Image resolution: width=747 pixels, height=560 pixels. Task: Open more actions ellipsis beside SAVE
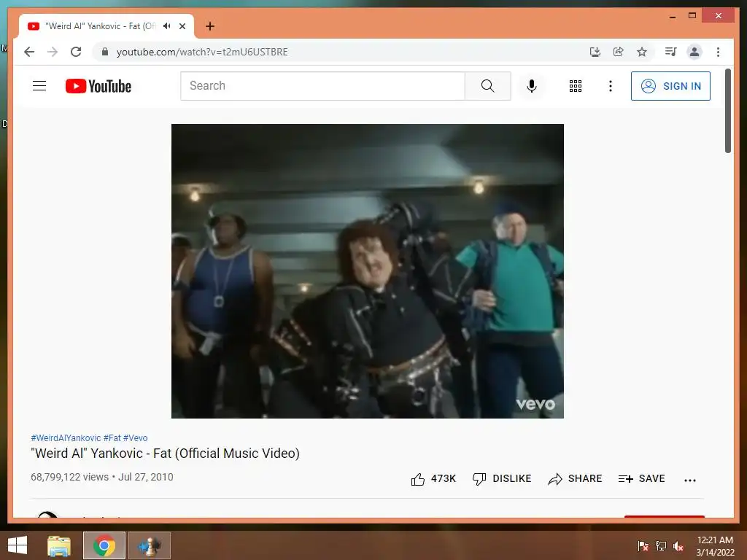[690, 481]
